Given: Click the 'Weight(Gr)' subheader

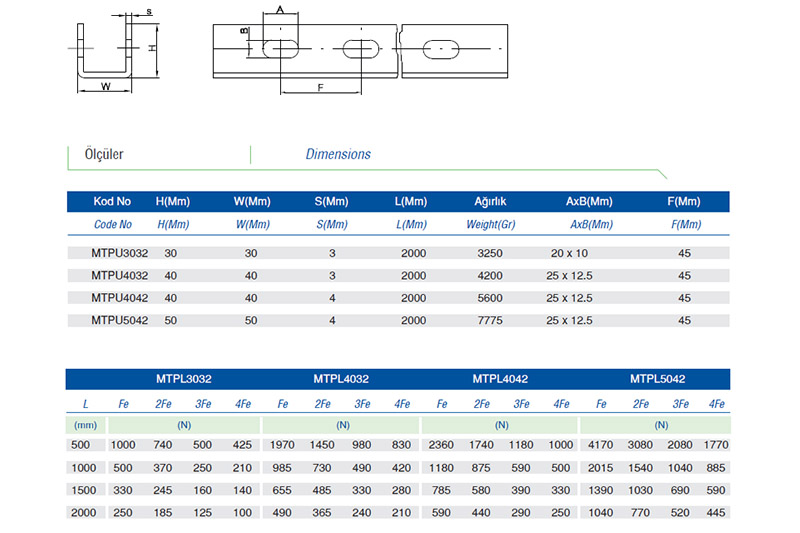Looking at the screenshot, I should (x=491, y=224).
